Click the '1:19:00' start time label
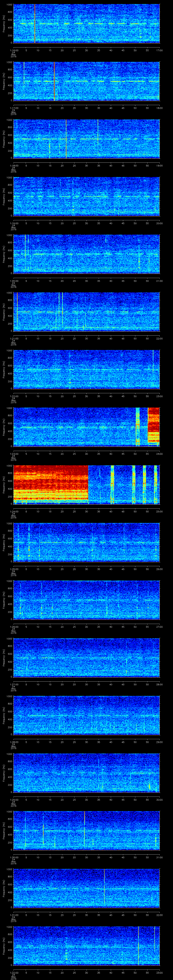This screenshot has height=980, width=173. point(14,223)
